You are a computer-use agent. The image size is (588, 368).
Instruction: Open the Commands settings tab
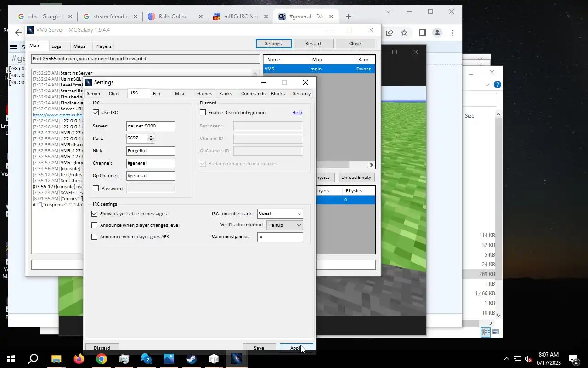tap(253, 93)
